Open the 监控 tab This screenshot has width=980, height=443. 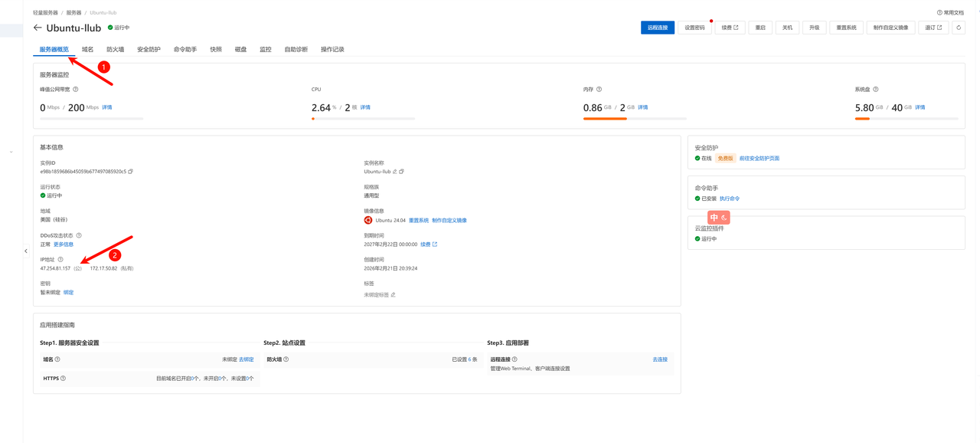[266, 50]
